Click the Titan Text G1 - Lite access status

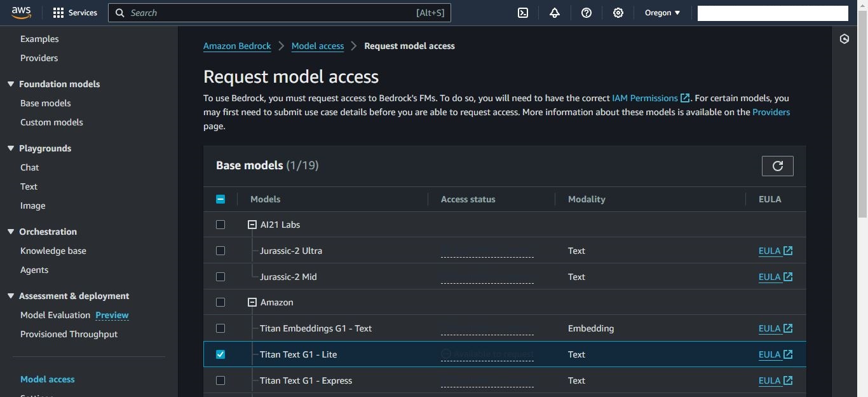[x=487, y=354]
